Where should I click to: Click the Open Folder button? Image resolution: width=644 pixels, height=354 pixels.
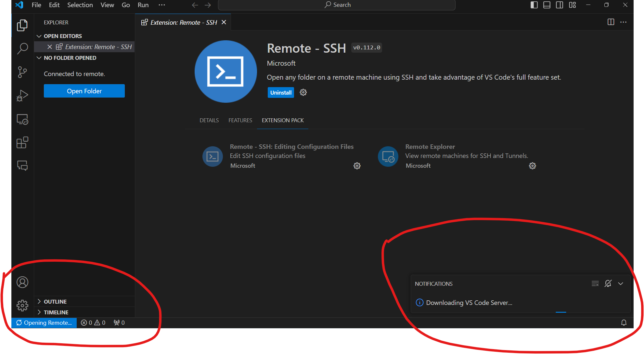[x=84, y=91]
